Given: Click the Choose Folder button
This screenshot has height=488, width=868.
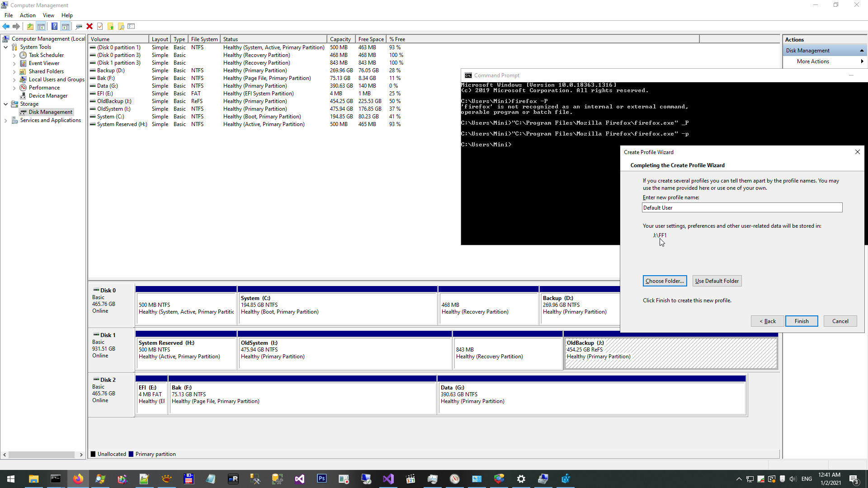Looking at the screenshot, I should [x=664, y=281].
